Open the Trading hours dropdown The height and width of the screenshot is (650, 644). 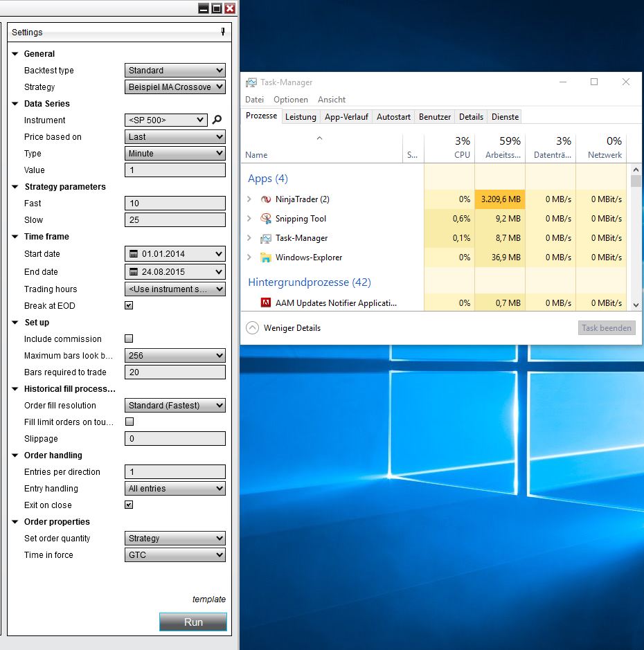[175, 289]
